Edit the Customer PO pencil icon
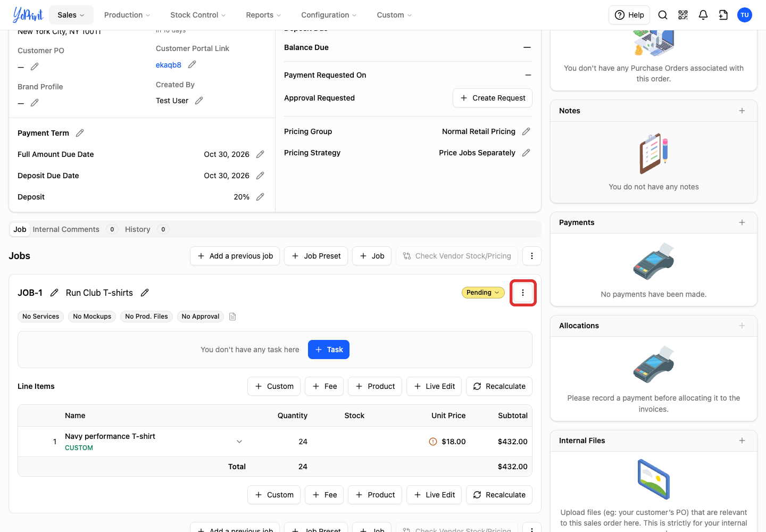 tap(35, 66)
